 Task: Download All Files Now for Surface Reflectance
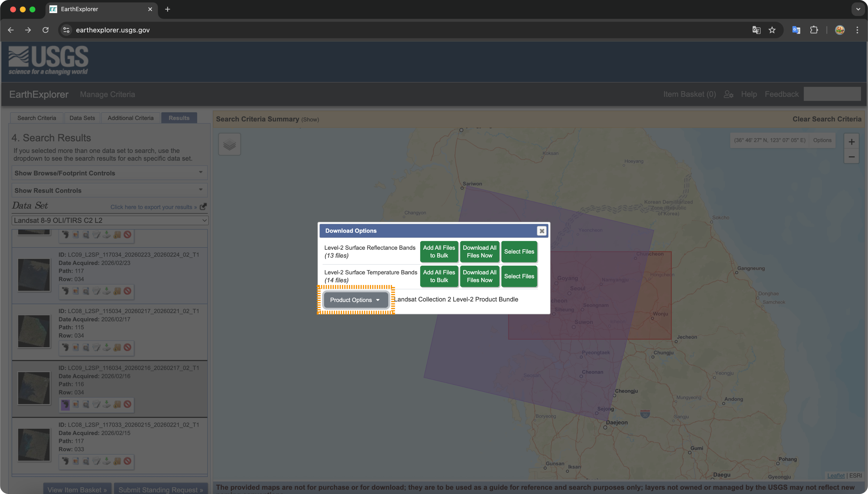[479, 251]
